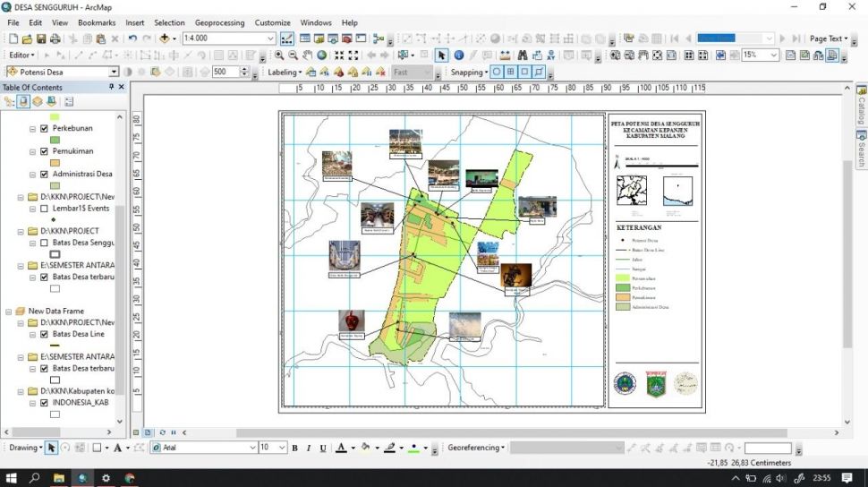Save the map with the floppy disk icon
The width and height of the screenshot is (868, 487).
(x=41, y=38)
